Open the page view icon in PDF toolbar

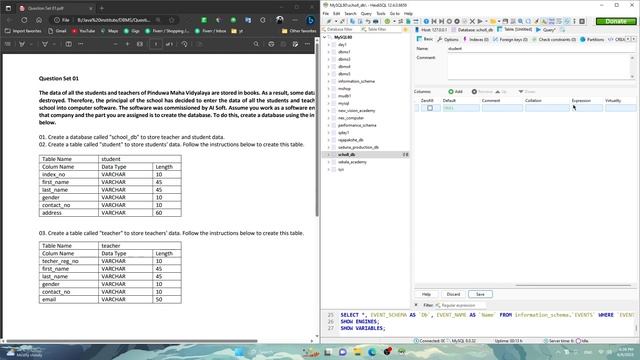click(x=69, y=44)
